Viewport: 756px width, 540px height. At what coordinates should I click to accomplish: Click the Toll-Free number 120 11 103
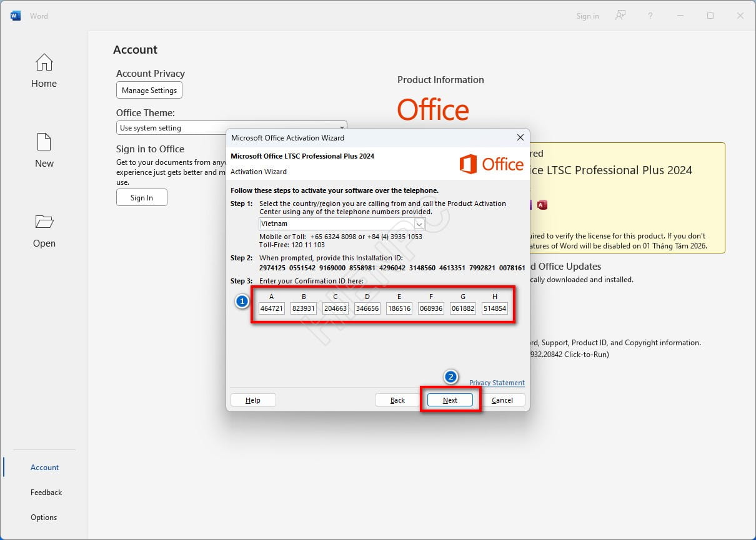click(308, 245)
